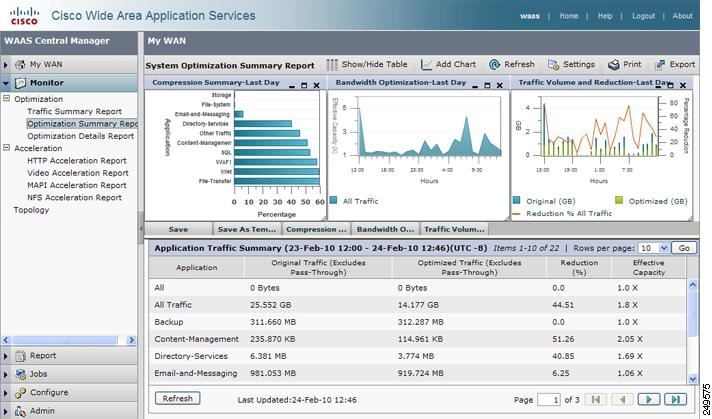Expand the Admin section arrow
This screenshot has width=712, height=419.
point(5,411)
